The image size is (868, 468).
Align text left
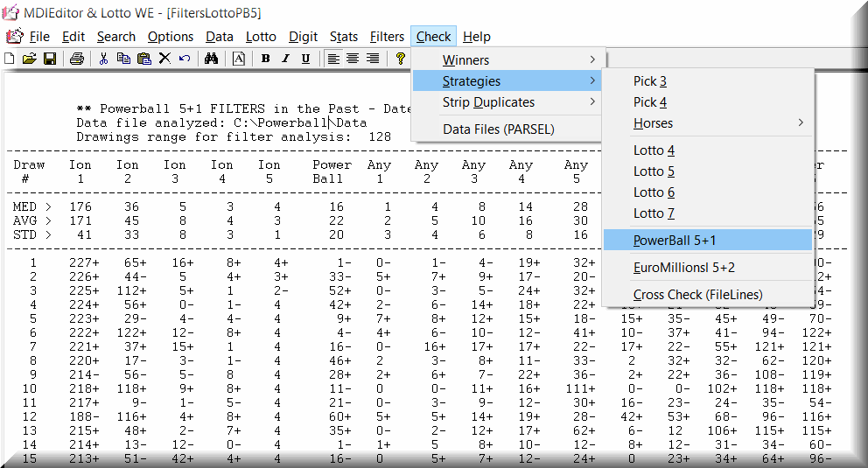[333, 58]
